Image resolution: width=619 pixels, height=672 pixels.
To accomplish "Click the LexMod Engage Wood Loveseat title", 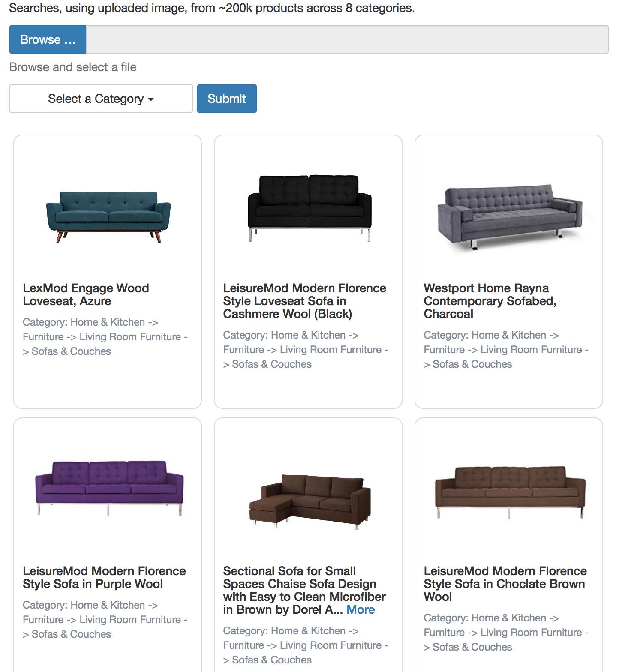I will click(86, 294).
